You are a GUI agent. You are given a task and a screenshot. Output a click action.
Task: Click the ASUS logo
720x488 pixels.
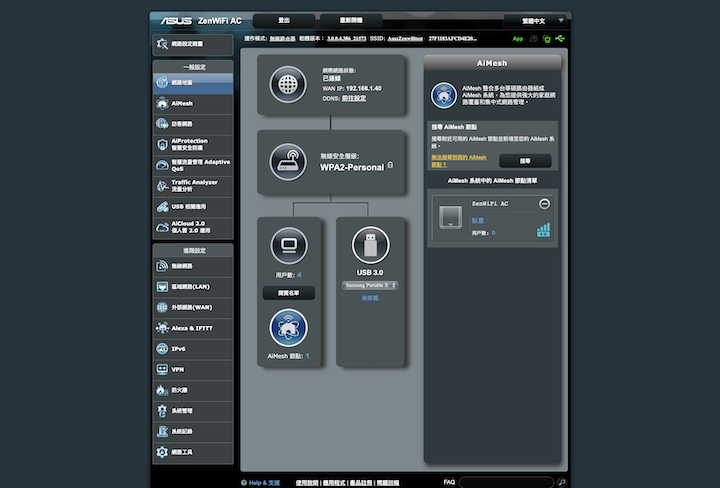pyautogui.click(x=176, y=21)
